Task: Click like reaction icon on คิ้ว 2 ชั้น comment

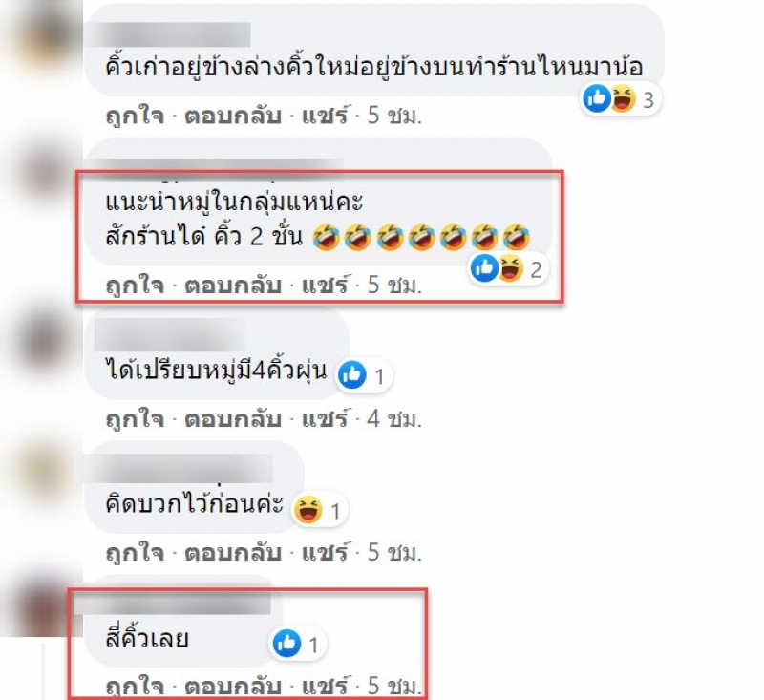Action: 484,268
